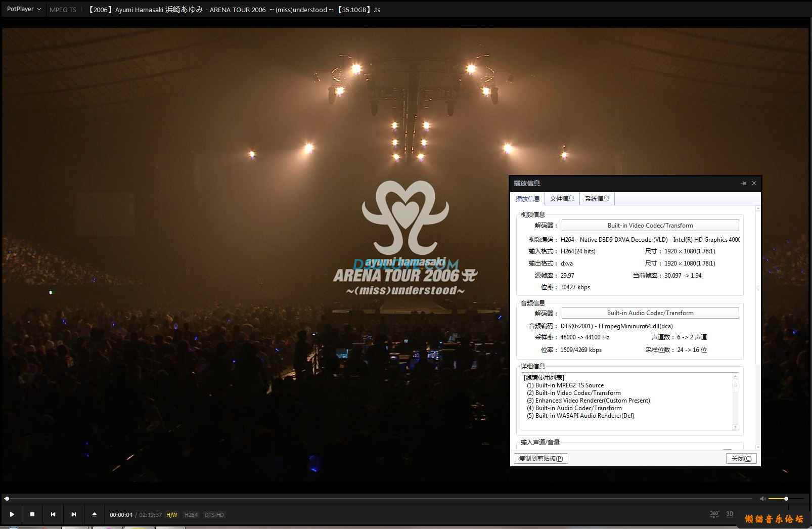The image size is (812, 529).
Task: Seek on the playback progress bar
Action: point(379,499)
